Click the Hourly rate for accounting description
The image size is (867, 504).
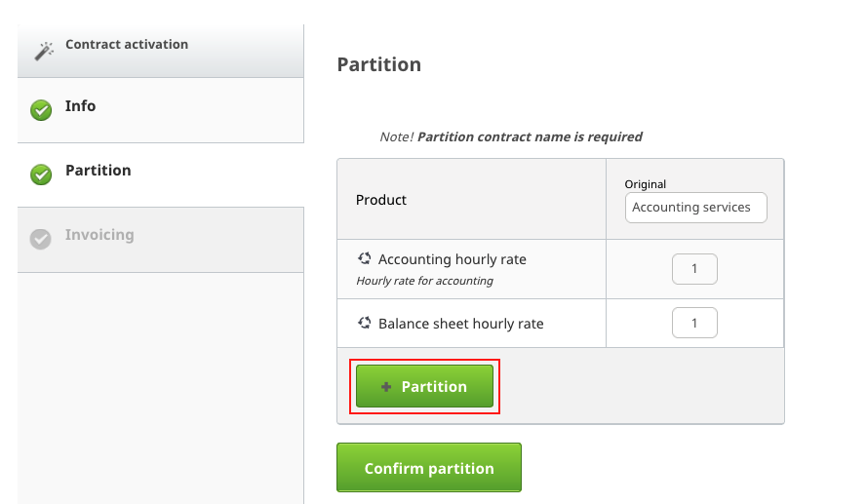(424, 281)
